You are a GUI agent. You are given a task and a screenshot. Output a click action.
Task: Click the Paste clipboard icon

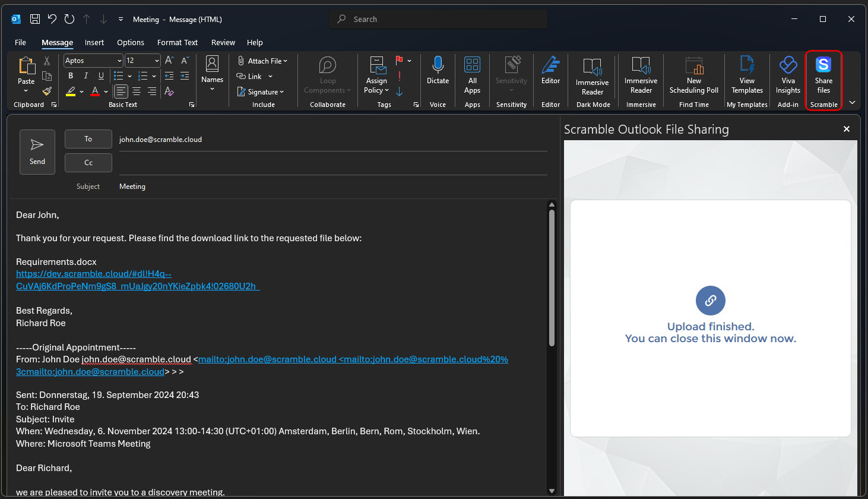tap(26, 65)
